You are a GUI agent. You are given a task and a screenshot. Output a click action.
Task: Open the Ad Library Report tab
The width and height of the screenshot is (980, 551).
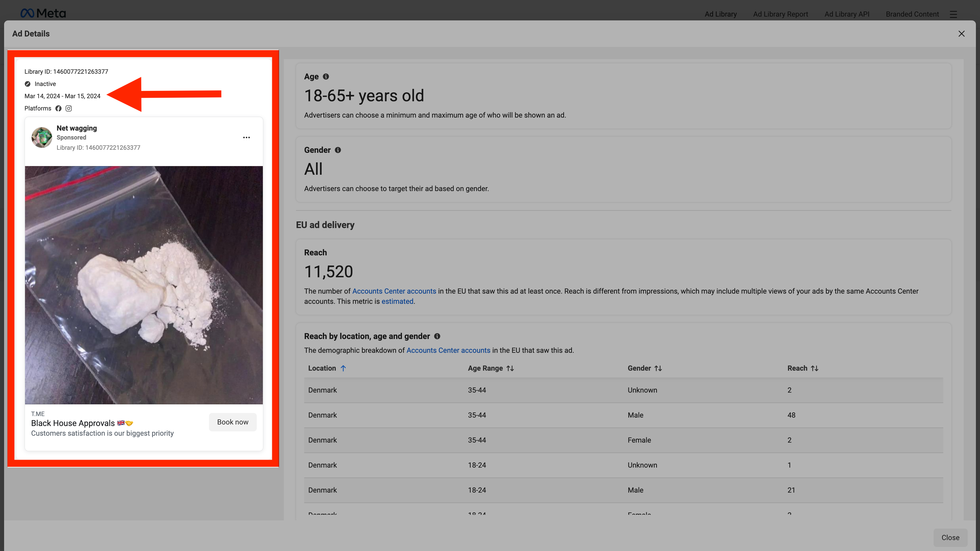(x=780, y=14)
